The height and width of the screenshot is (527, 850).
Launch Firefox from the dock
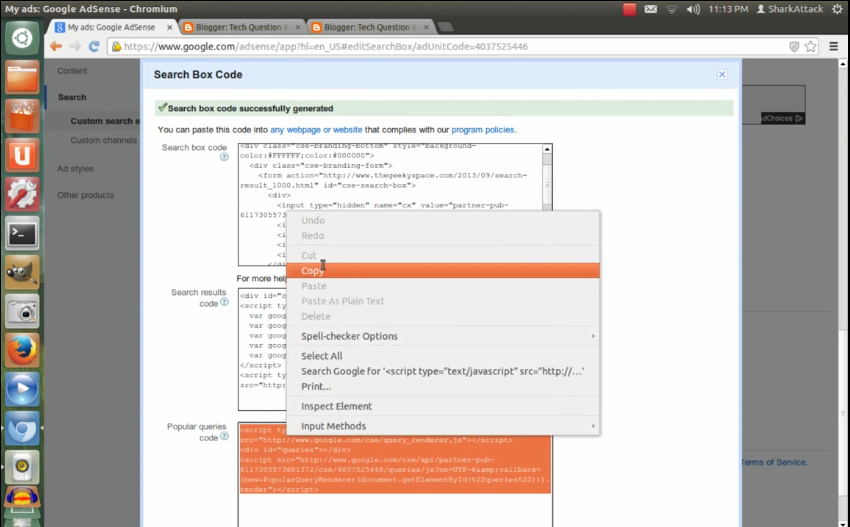tap(22, 351)
